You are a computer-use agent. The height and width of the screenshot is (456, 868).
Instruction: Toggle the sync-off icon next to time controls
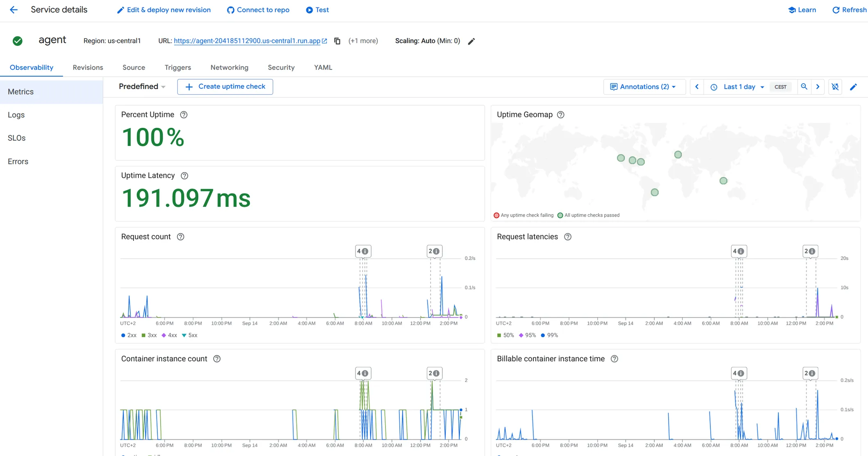pos(835,87)
